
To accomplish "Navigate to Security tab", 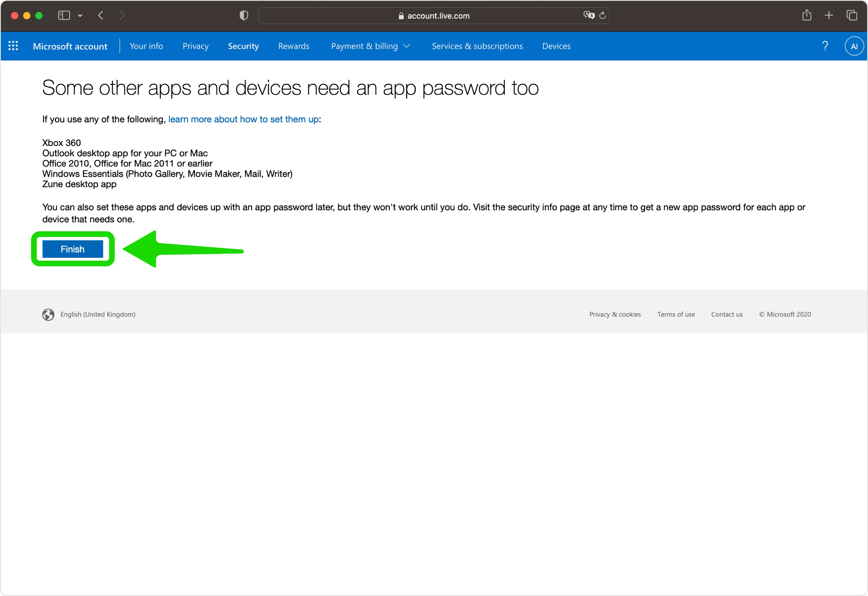I will tap(243, 46).
